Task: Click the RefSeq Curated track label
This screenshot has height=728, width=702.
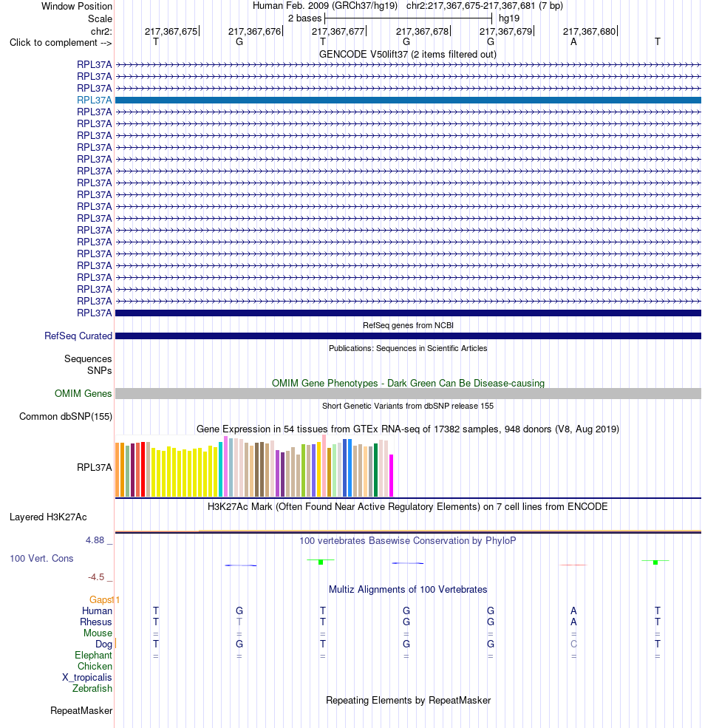Action: tap(78, 336)
